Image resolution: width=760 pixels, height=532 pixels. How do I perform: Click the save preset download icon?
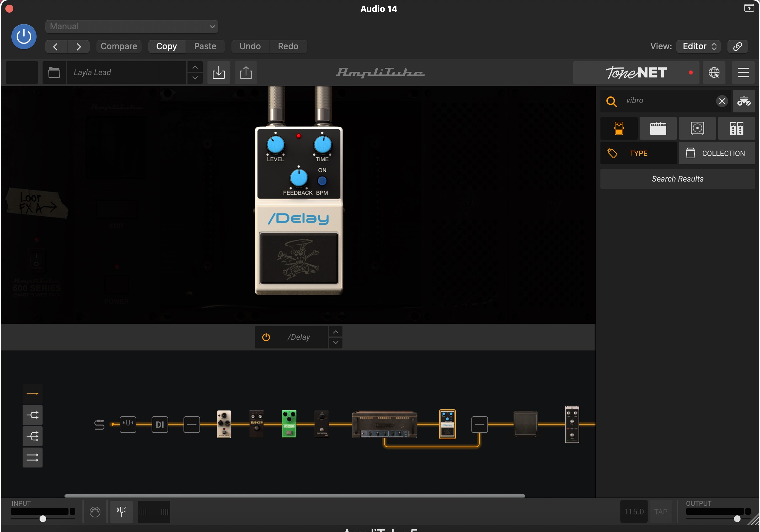(x=219, y=72)
